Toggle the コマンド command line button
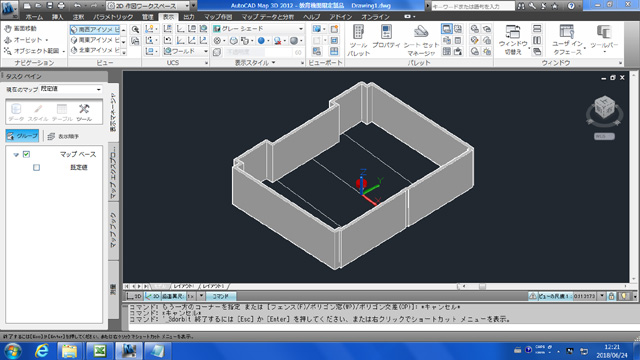640x360 pixels. tap(221, 296)
